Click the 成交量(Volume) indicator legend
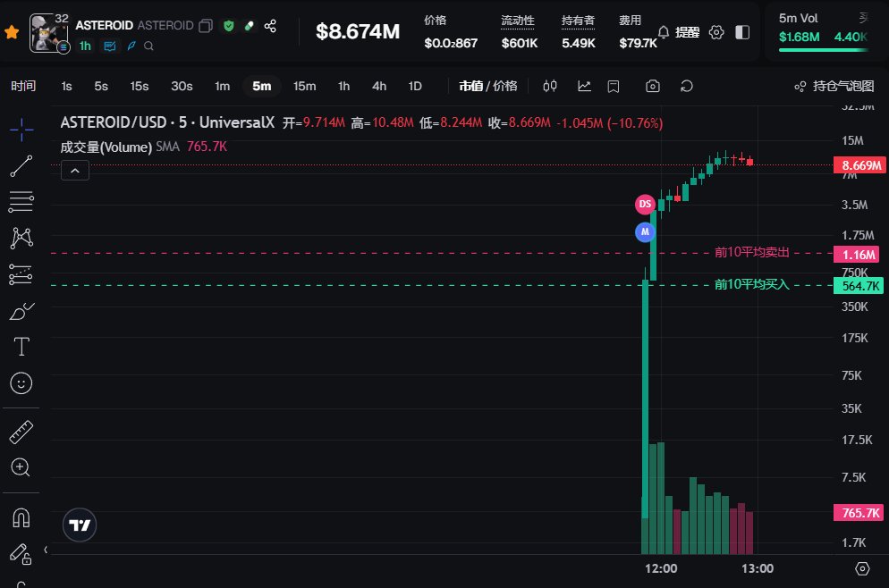This screenshot has height=588, width=889. (x=106, y=147)
